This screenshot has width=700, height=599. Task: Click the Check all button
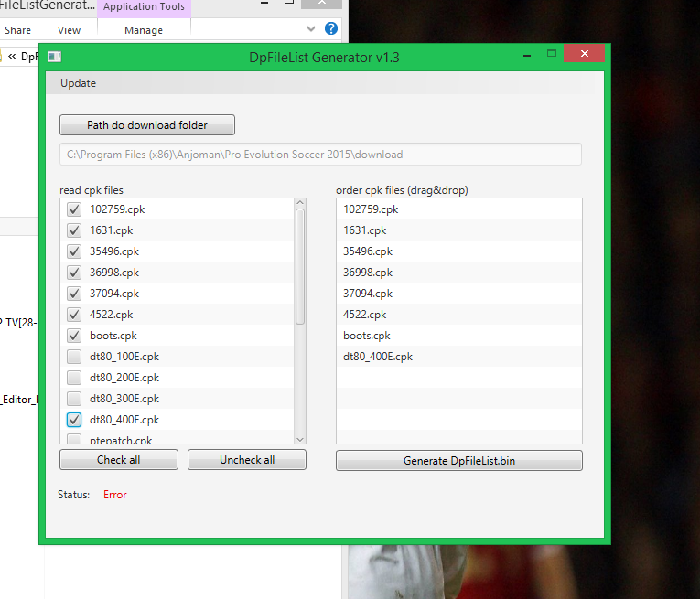tap(119, 460)
